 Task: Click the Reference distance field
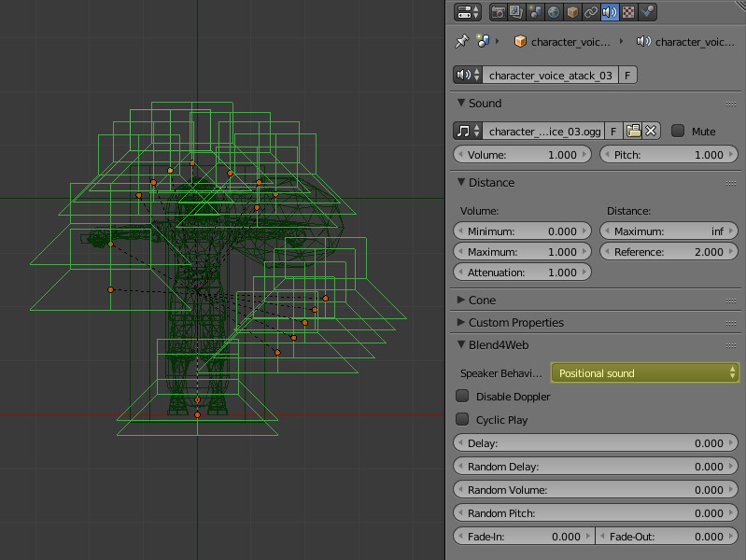click(x=669, y=252)
